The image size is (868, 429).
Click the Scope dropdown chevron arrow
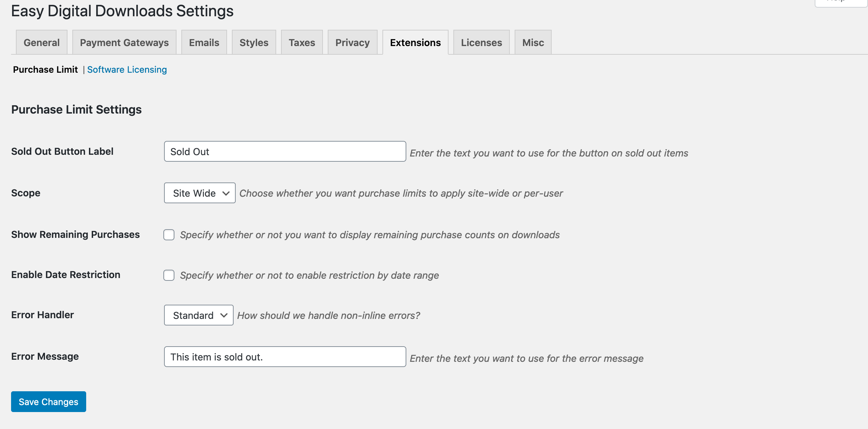pos(226,193)
